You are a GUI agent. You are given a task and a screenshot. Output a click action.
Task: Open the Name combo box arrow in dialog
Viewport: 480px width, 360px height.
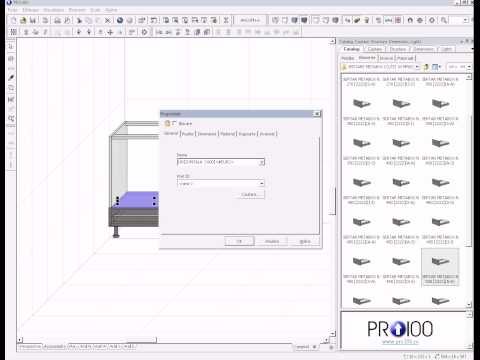point(262,162)
